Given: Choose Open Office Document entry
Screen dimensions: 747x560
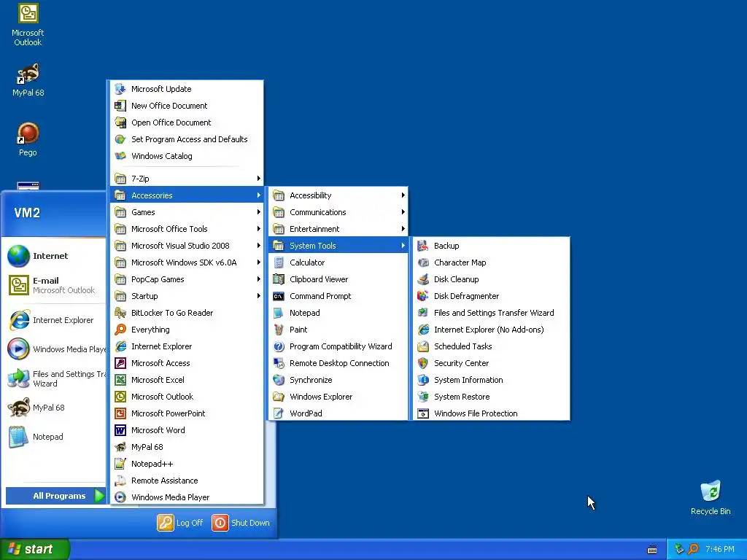Looking at the screenshot, I should pyautogui.click(x=187, y=122).
